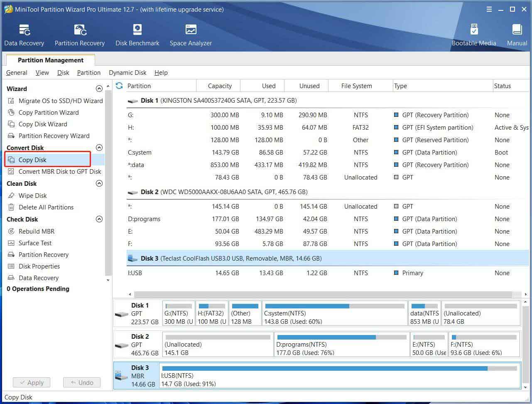Select the Disk 2 header row in the table
The image size is (532, 404).
(x=329, y=192)
